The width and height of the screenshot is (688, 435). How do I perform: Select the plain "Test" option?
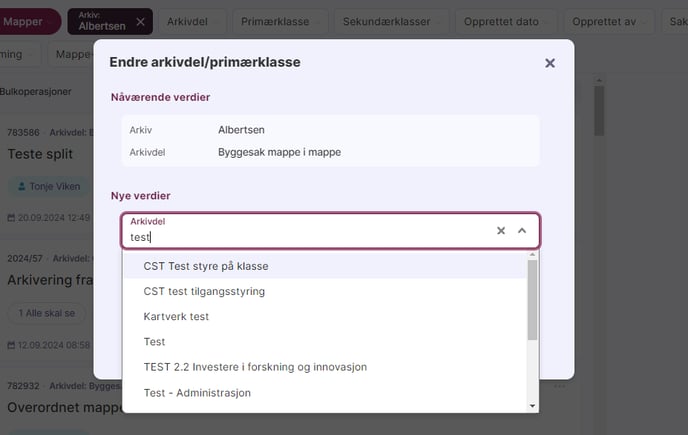pos(325,342)
